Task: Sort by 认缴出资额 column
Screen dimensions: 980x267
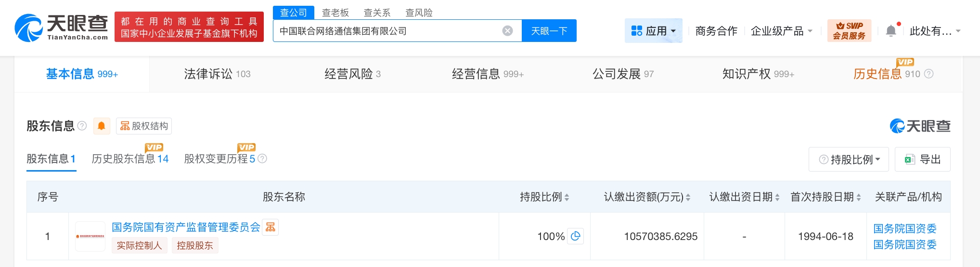Action: pyautogui.click(x=688, y=197)
